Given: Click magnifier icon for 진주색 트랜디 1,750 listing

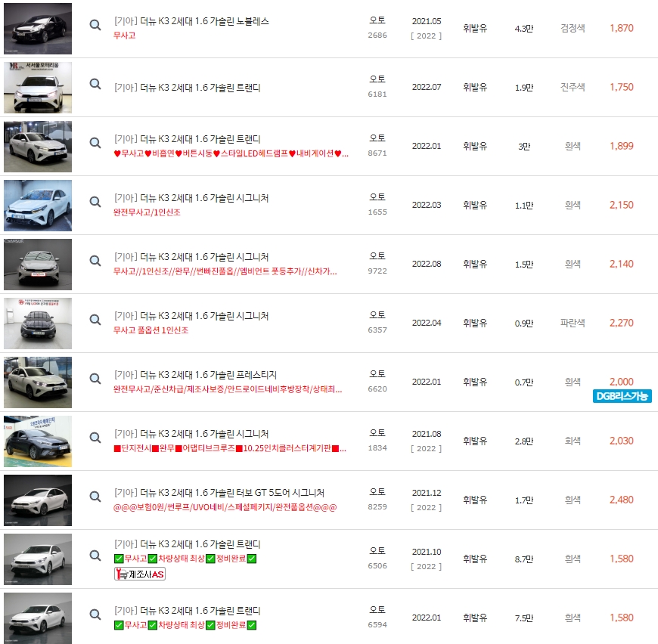Looking at the screenshot, I should pos(95,84).
